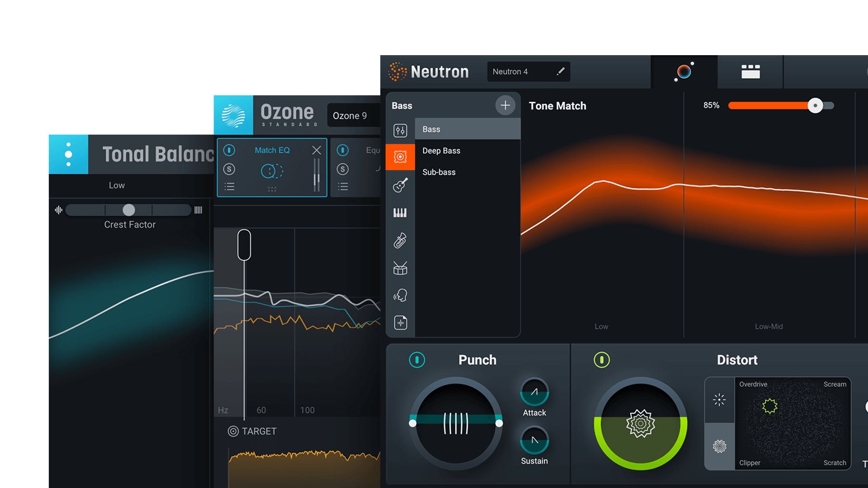Click the Match EQ module drag handle dots
The width and height of the screenshot is (868, 488).
click(x=272, y=189)
